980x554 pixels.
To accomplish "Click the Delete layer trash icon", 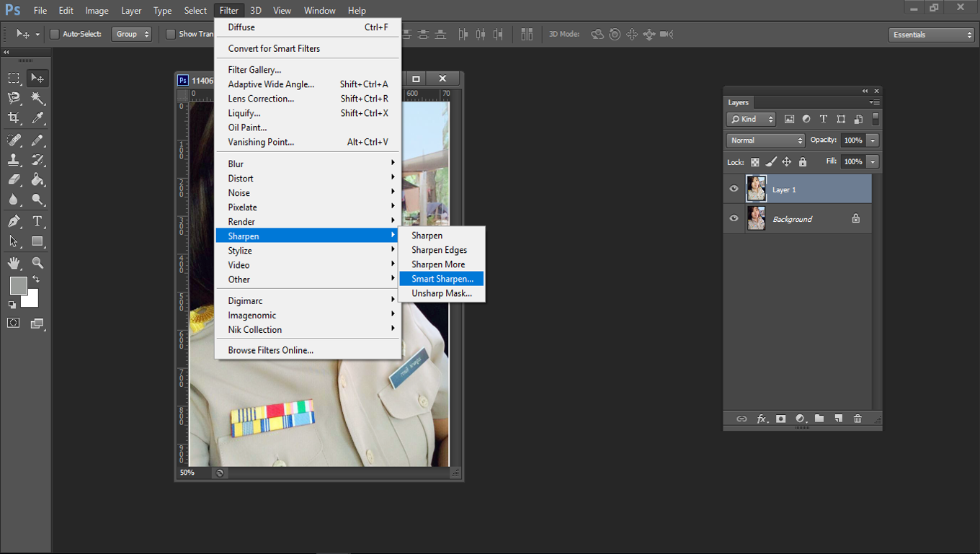I will click(x=857, y=419).
